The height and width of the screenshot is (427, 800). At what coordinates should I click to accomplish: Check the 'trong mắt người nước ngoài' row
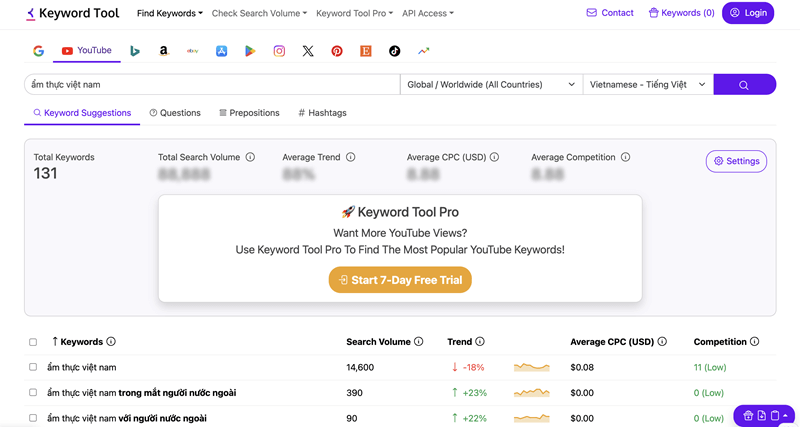click(33, 393)
